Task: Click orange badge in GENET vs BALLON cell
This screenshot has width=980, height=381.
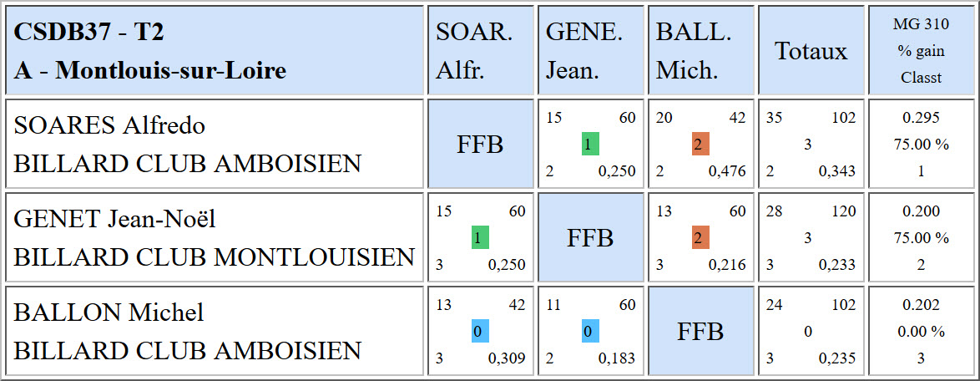Action: 700,238
